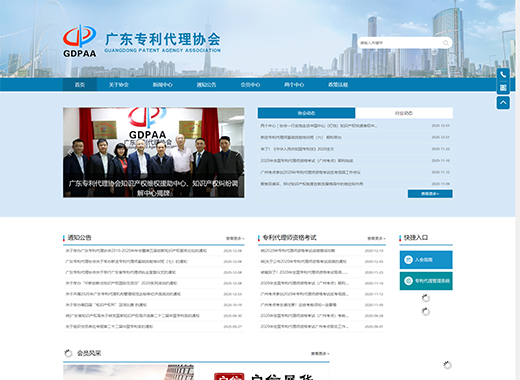
Task: Click 查看更多 next to 专利代理师资格考试 heading
Action: click(x=376, y=238)
